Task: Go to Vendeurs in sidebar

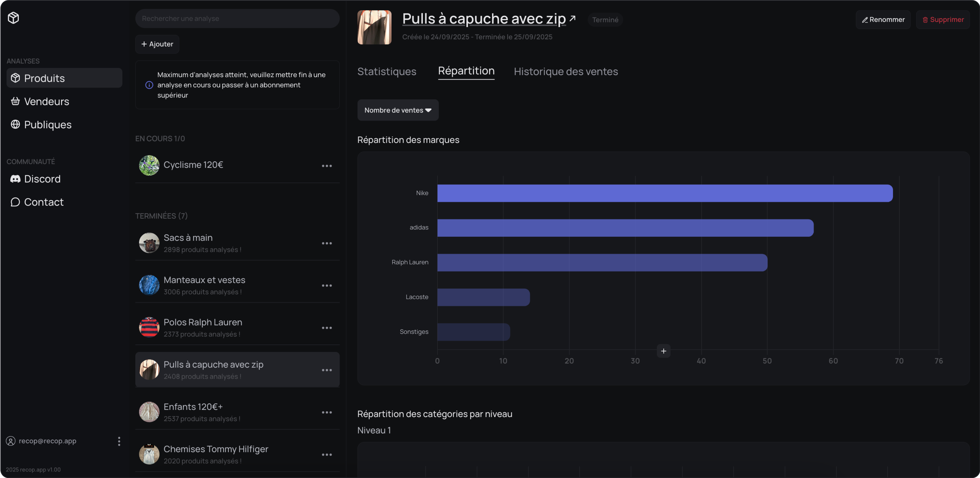Action: [x=46, y=101]
